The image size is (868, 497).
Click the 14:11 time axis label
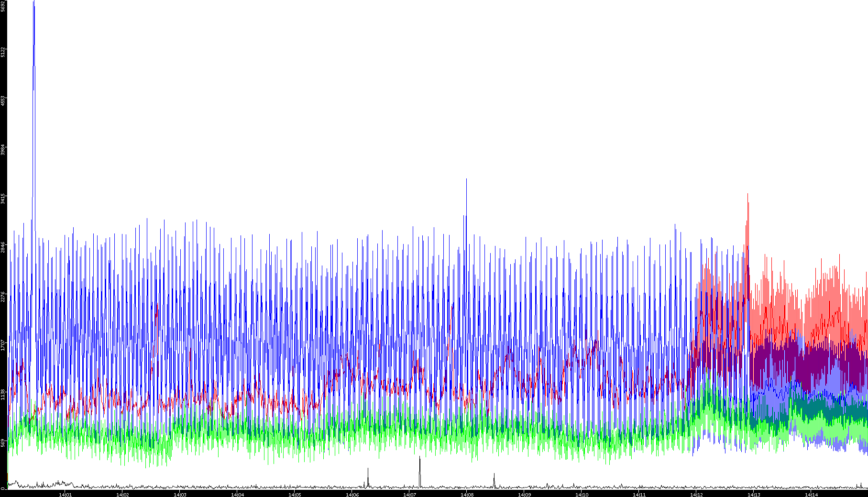639,495
